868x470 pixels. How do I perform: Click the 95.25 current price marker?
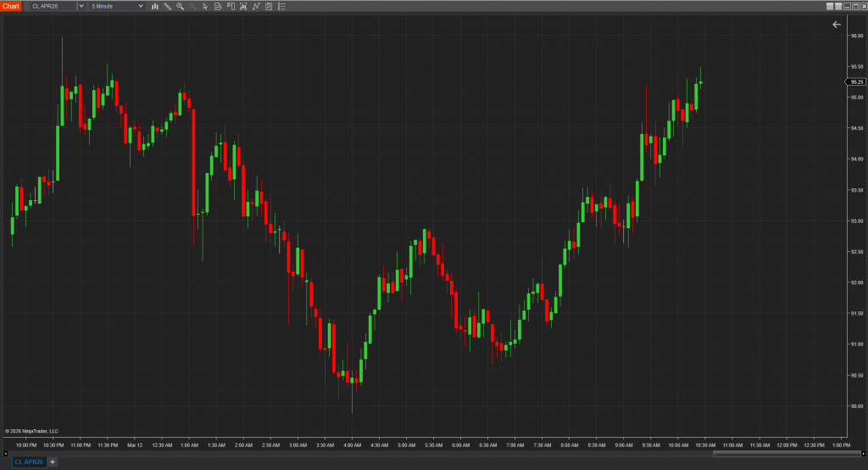tap(855, 82)
